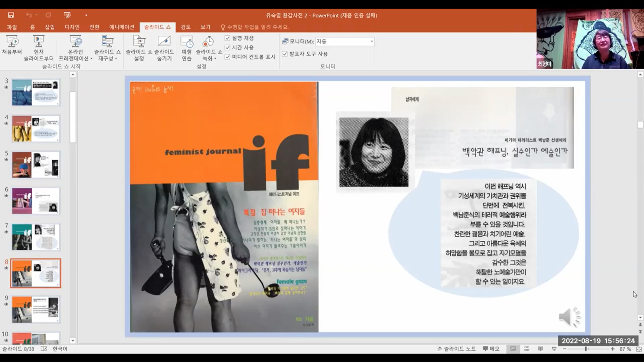Image resolution: width=644 pixels, height=362 pixels.
Task: Click slide text box 백악관 해프닝 headline
Action: click(x=515, y=152)
